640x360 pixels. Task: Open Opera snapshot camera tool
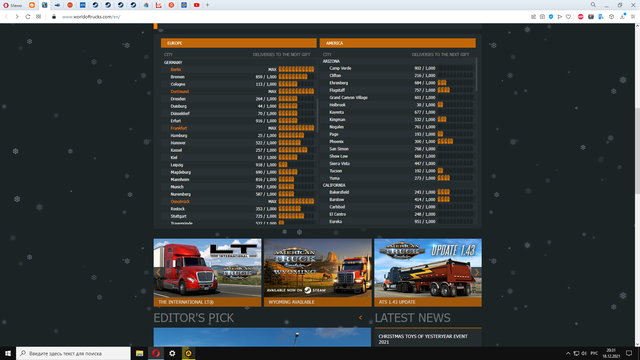542,17
